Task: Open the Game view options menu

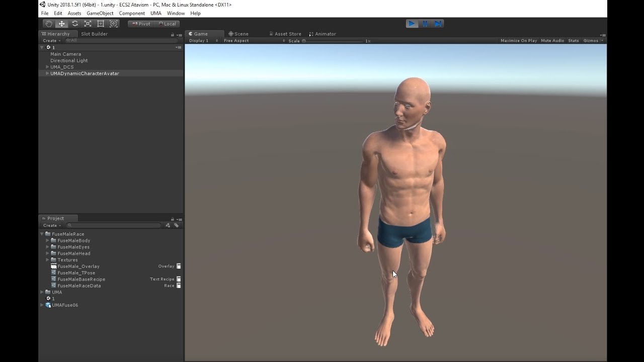Action: point(603,35)
